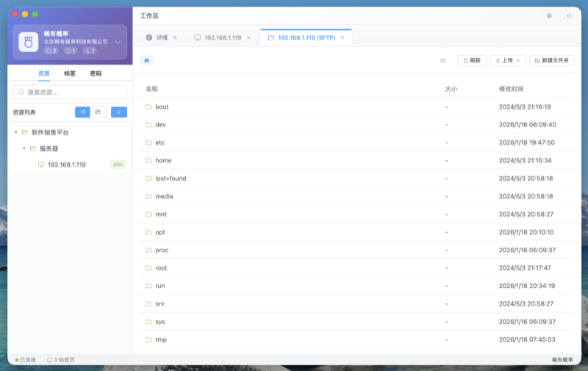Add a new resource with plus button
Viewport: 588px width, 371px height.
119,112
